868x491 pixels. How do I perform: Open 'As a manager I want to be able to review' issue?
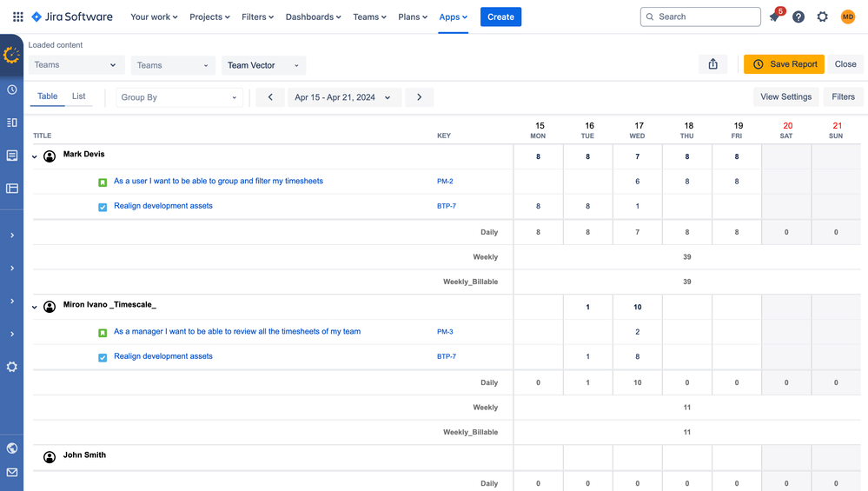tap(237, 332)
